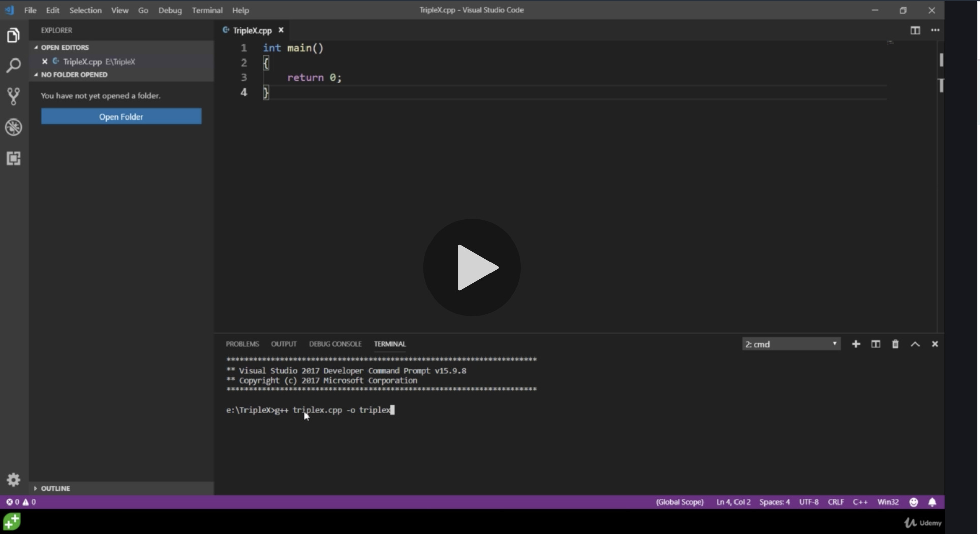Click the editor vertical scrollbar
This screenshot has width=980, height=535.
pyautogui.click(x=941, y=186)
